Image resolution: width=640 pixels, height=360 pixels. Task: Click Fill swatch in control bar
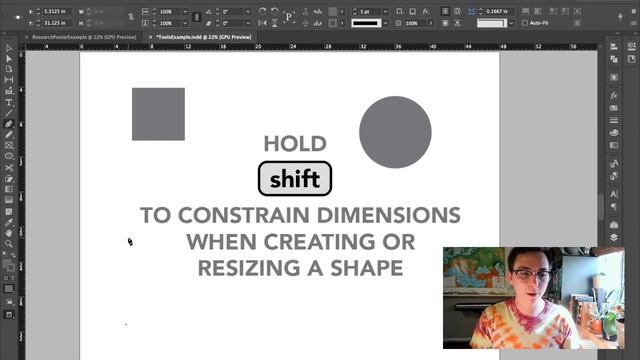(x=333, y=11)
